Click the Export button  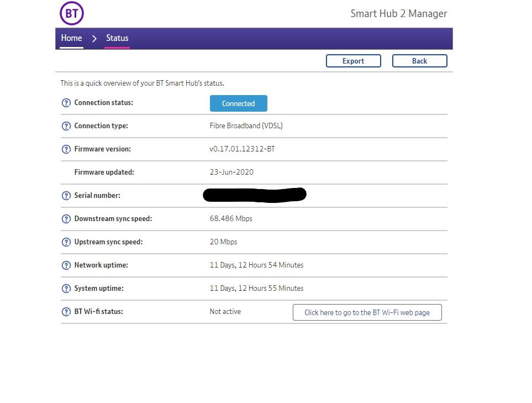point(354,61)
